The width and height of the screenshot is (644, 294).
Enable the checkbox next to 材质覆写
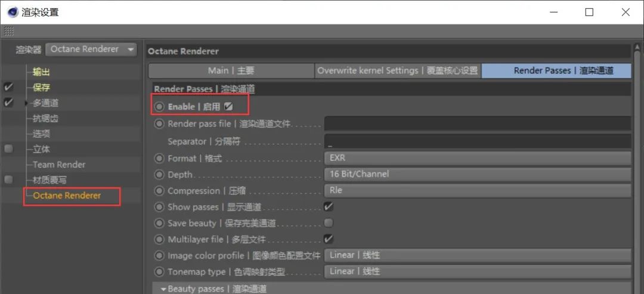[x=8, y=180]
